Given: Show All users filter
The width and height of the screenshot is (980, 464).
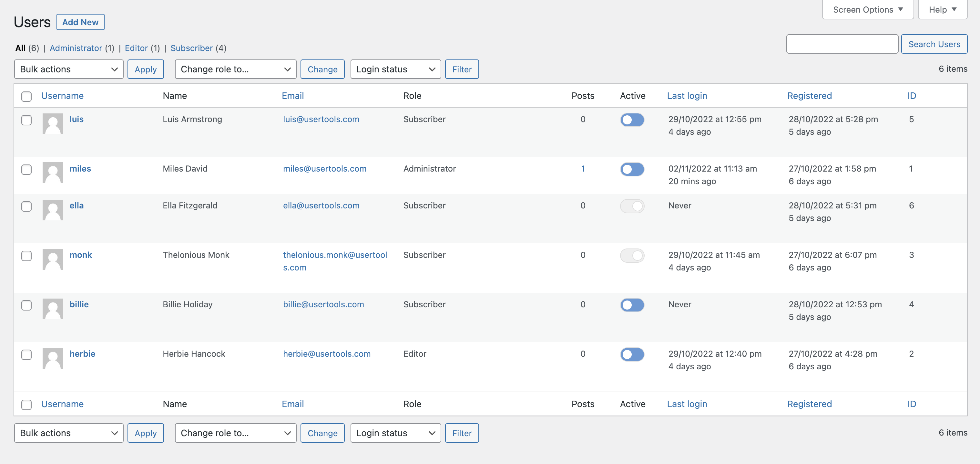Looking at the screenshot, I should [21, 48].
